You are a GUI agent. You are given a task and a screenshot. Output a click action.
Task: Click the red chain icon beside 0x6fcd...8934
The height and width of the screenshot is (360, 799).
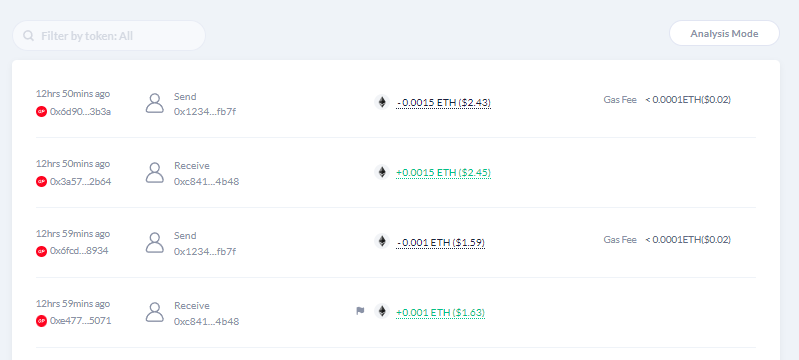pos(41,251)
